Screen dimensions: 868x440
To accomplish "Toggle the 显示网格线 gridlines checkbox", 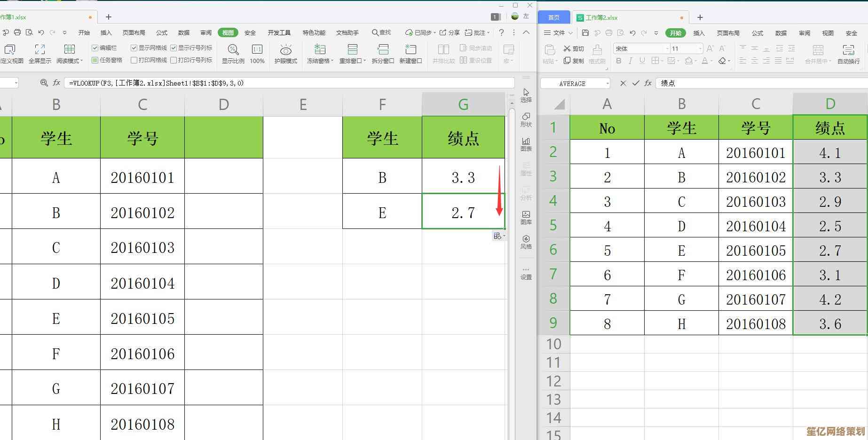I will click(x=134, y=48).
